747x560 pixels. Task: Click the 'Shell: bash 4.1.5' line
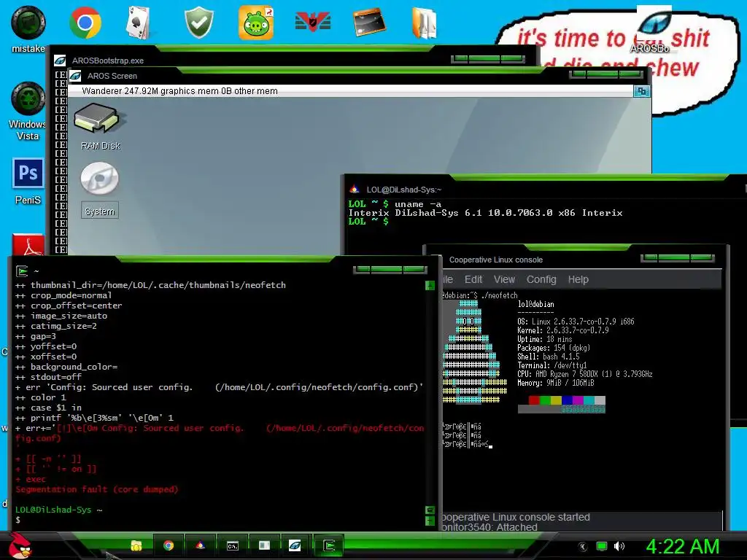tap(549, 357)
